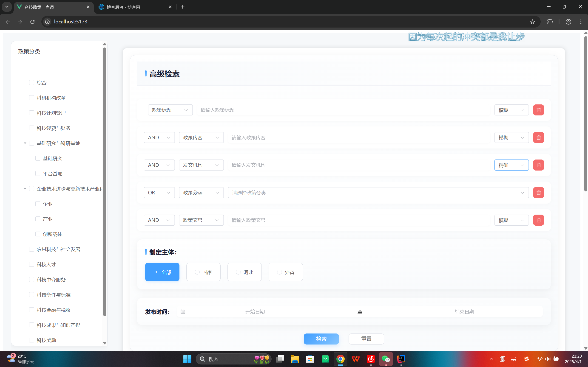588x367 pixels.
Task: Click the 重置 reset button
Action: click(x=366, y=339)
